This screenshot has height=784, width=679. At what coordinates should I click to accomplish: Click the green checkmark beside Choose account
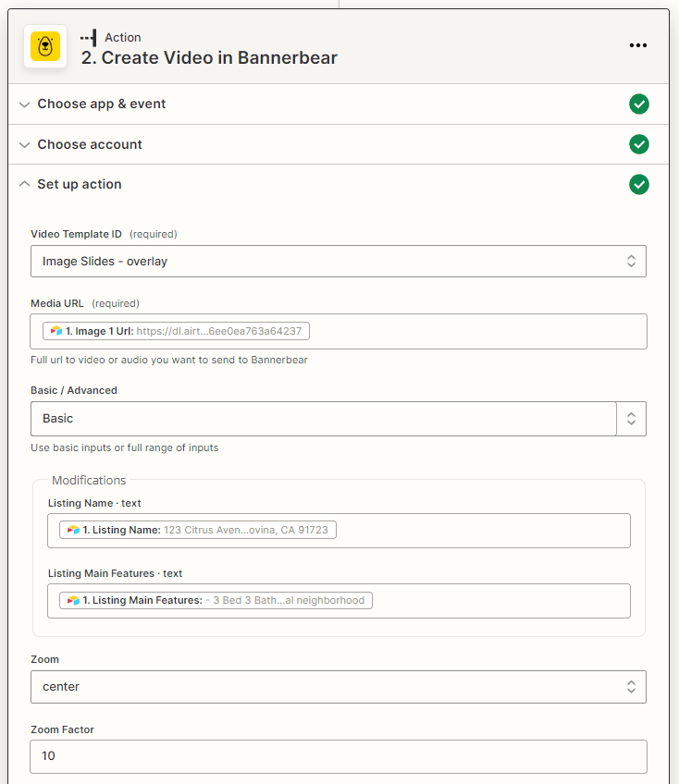pyautogui.click(x=639, y=144)
